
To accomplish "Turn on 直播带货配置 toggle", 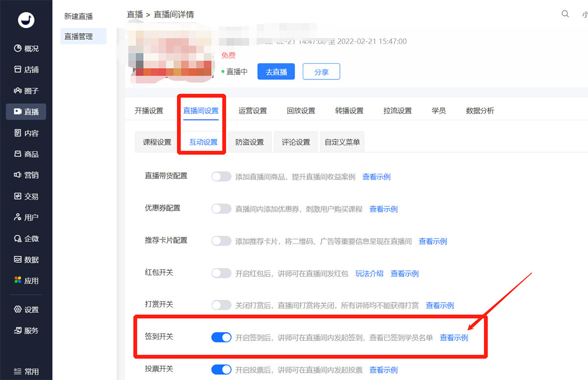I will coord(221,177).
